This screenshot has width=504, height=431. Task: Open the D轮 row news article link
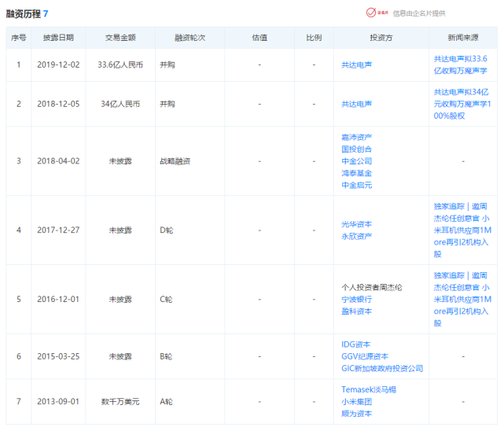[462, 230]
